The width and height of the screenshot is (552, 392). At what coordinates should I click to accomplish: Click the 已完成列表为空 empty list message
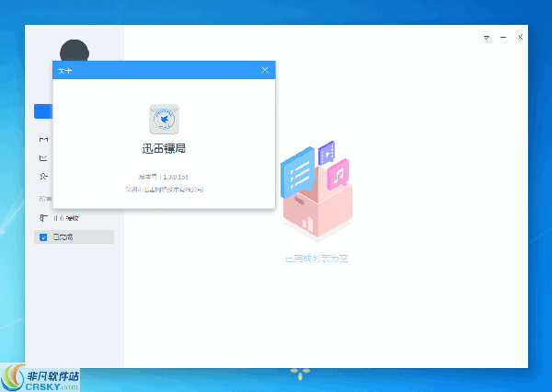click(x=316, y=259)
